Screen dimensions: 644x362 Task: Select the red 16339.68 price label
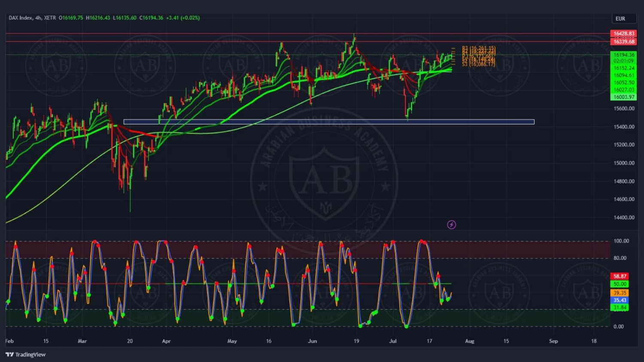623,42
